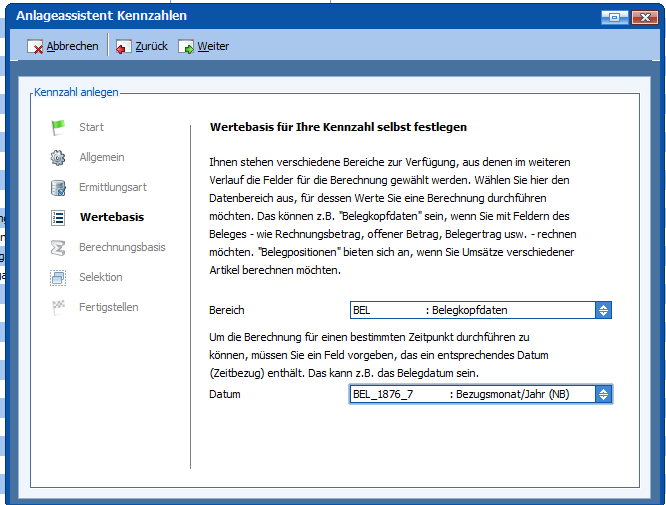
Task: Click the Allgemein gear icon
Action: tap(58, 157)
